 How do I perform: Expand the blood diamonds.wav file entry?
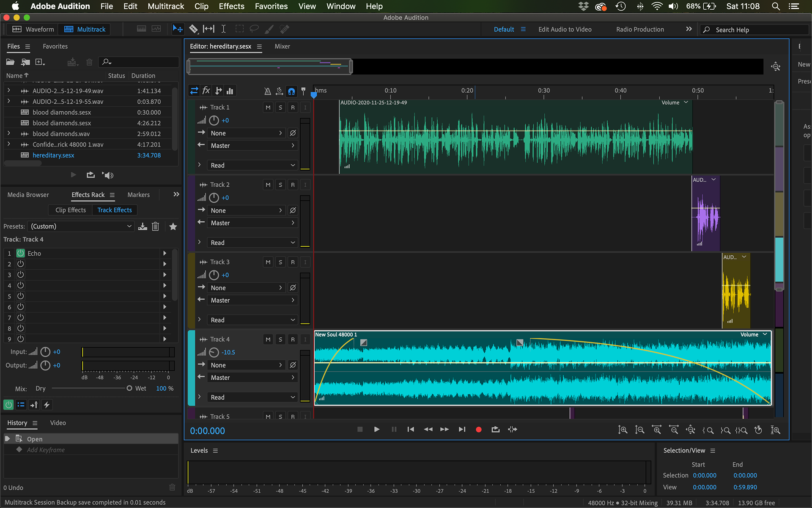click(x=8, y=133)
